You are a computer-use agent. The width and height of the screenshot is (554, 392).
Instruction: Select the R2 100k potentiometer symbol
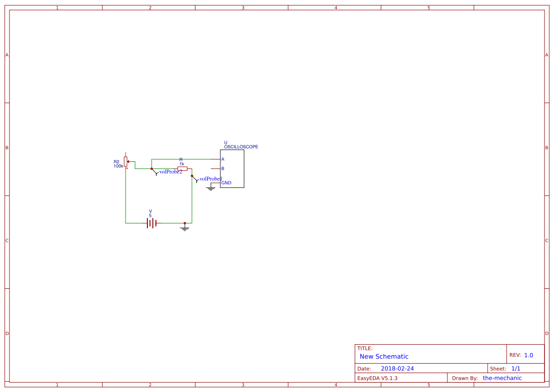click(126, 161)
